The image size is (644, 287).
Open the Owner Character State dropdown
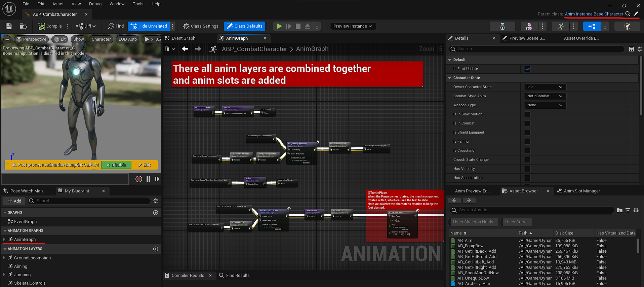[x=545, y=87]
